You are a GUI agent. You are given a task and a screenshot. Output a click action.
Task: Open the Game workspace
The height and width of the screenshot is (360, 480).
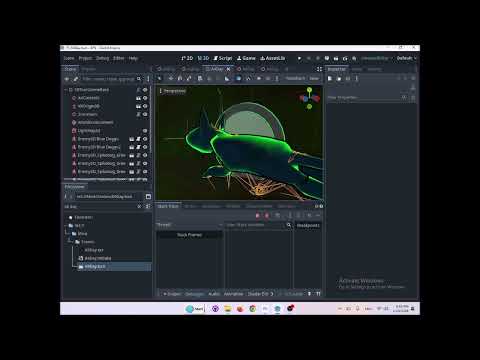tap(246, 58)
